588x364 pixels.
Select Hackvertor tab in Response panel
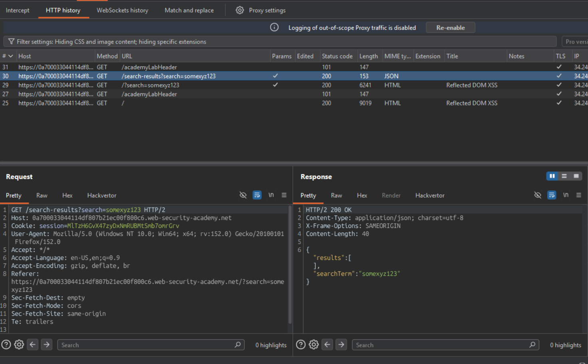[x=430, y=195]
